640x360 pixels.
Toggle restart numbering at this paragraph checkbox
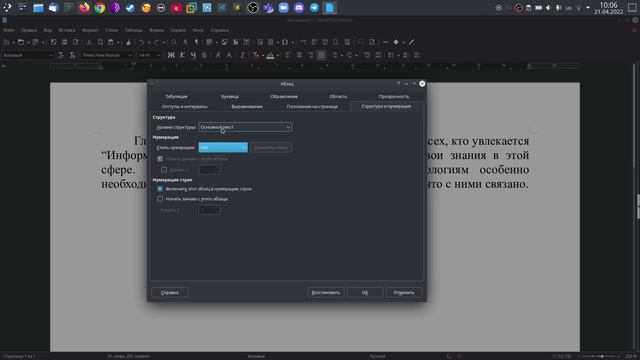tap(160, 159)
